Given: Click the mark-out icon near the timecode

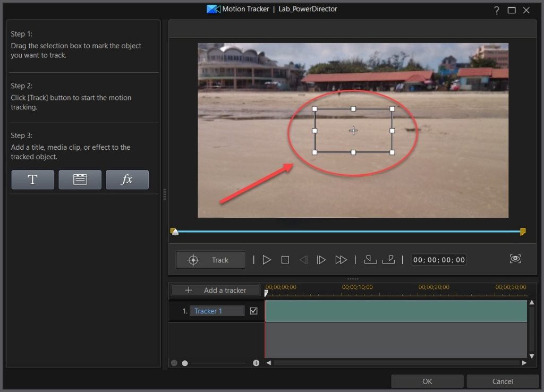Looking at the screenshot, I should pyautogui.click(x=389, y=259).
